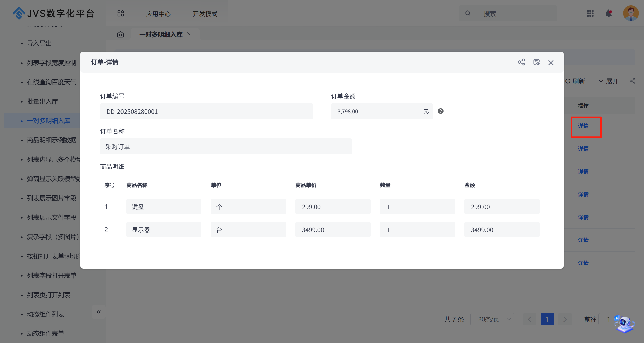Click the unit price cell 299.00
644x343 pixels.
[333, 207]
